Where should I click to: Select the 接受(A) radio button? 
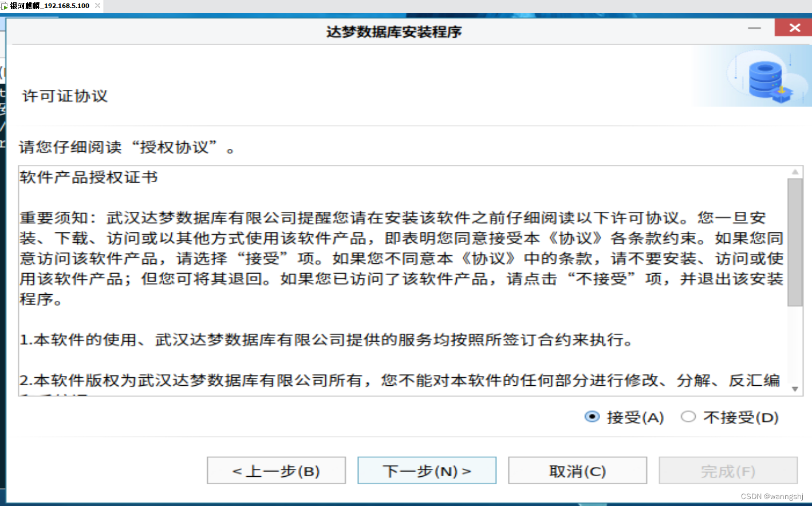pyautogui.click(x=592, y=417)
